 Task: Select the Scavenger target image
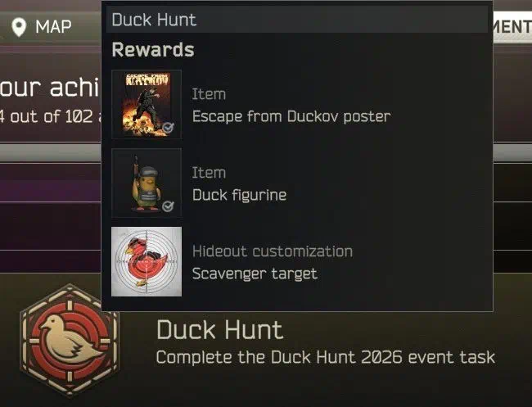coord(147,262)
